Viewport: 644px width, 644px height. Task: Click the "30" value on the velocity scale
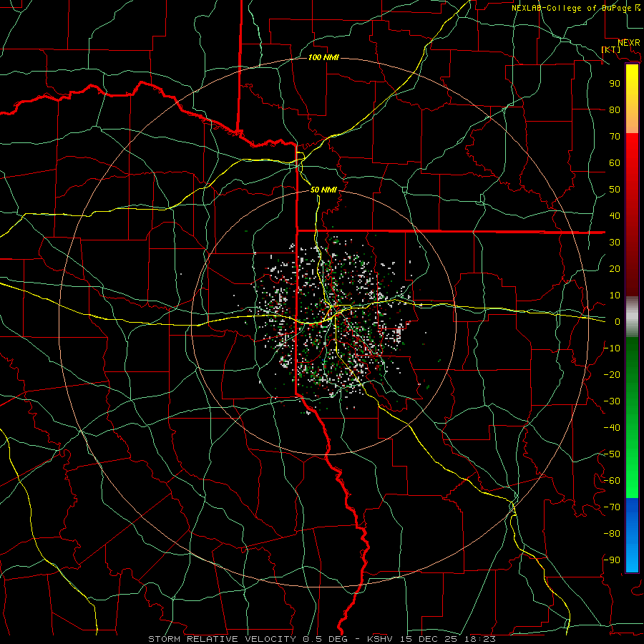[x=615, y=243]
